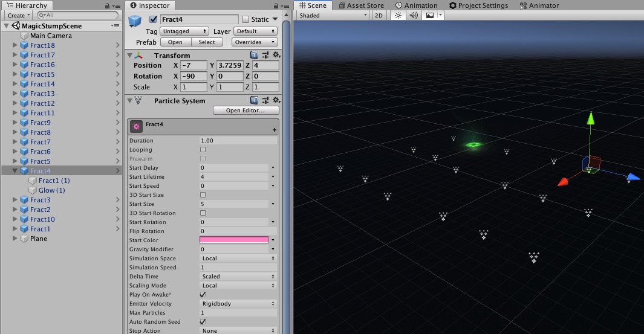Expand the Plane hierarchy item
Screen dimensions: 644x334
tap(15, 239)
